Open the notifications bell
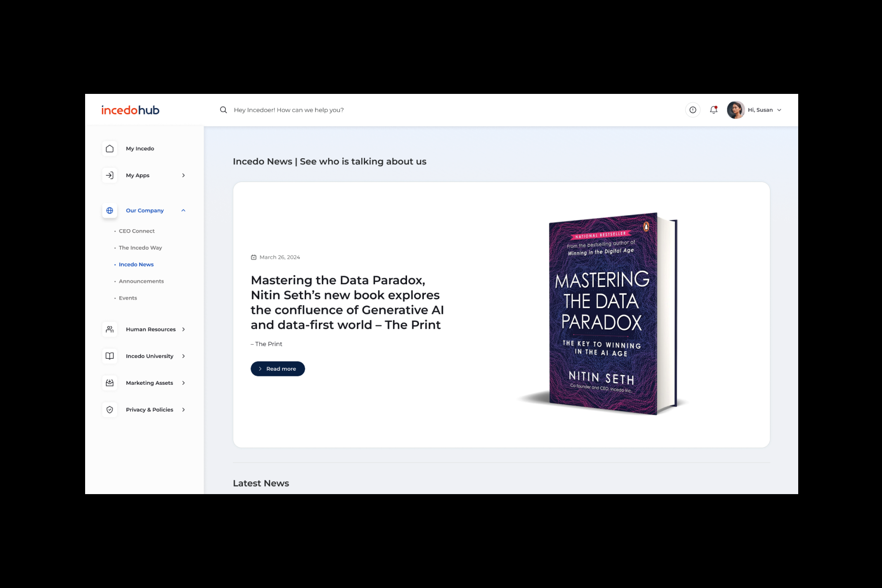882x588 pixels. (x=714, y=110)
